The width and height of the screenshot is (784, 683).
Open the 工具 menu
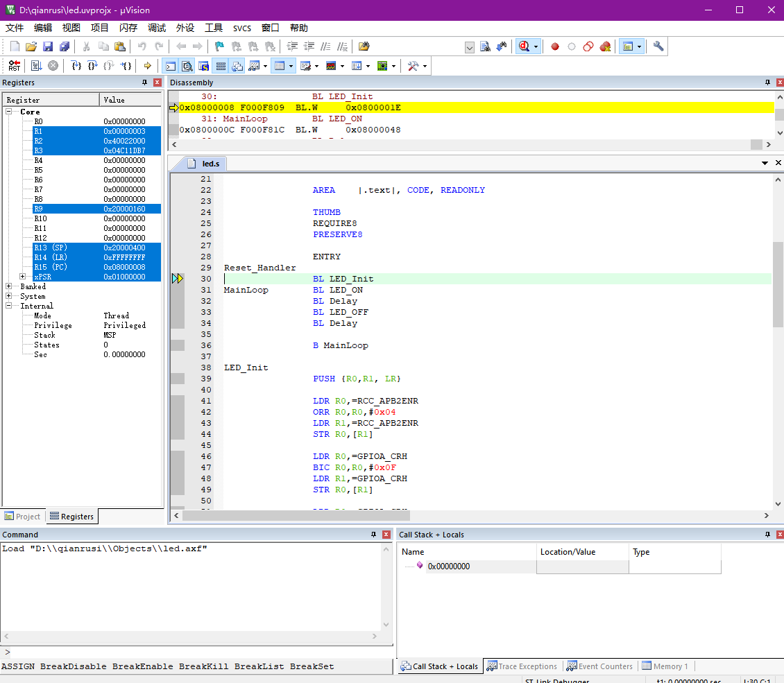tap(214, 28)
